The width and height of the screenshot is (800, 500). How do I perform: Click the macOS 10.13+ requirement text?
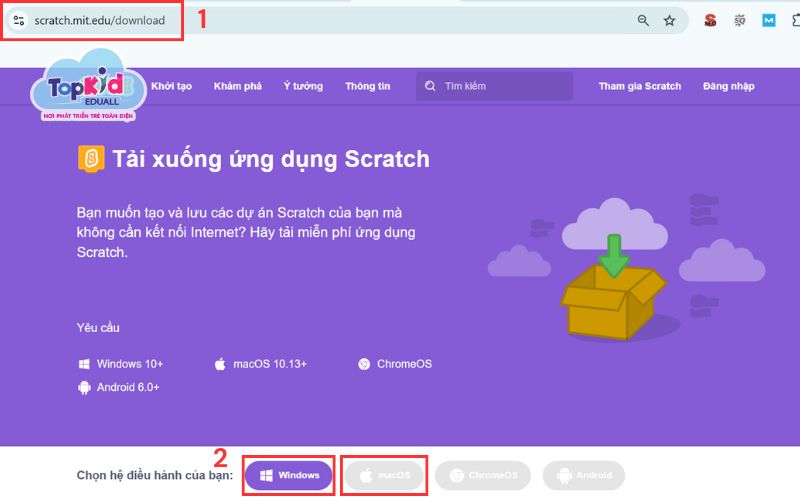click(270, 364)
